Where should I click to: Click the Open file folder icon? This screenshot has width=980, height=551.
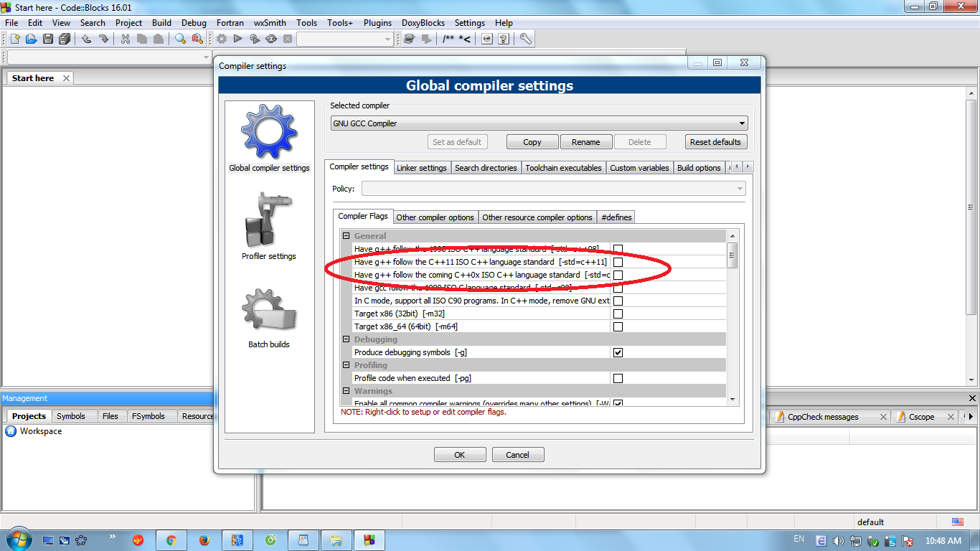coord(31,39)
